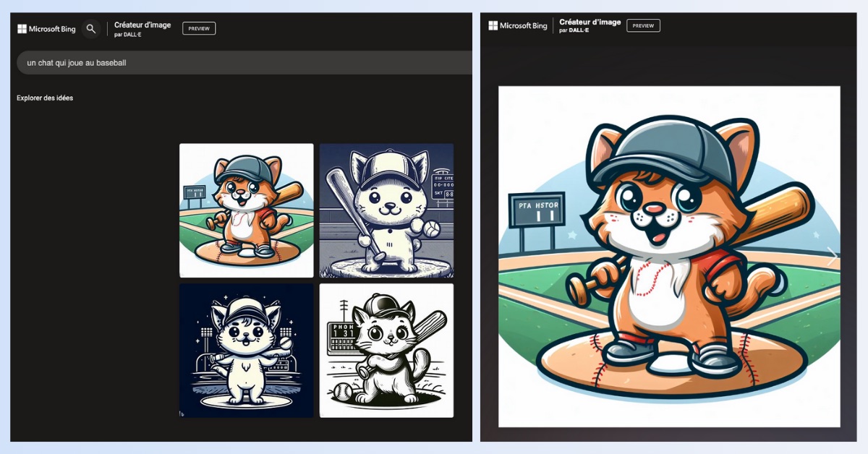Click the Microsoft four-square logo in right panel
The height and width of the screenshot is (454, 868).
coord(493,26)
